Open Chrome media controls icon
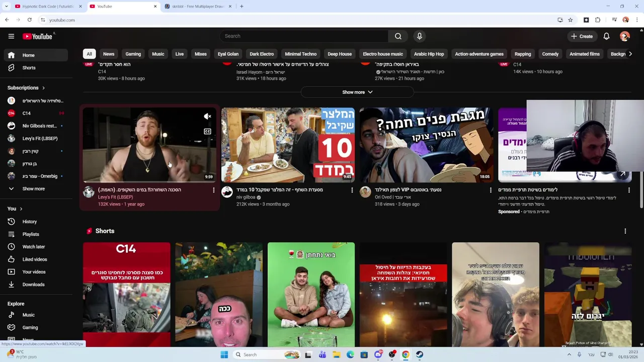Screen dimensions: 644x362 614,20
